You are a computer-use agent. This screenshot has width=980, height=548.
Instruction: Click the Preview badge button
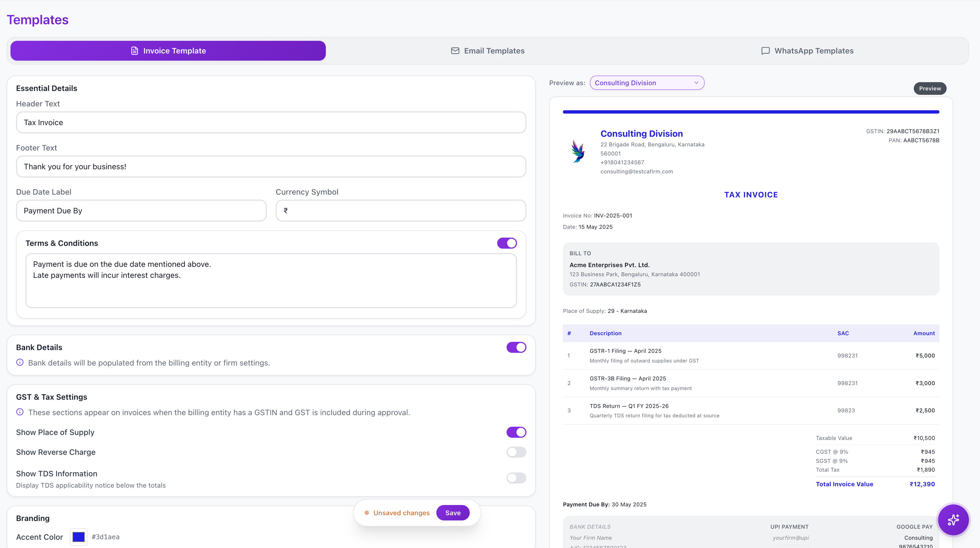pos(930,88)
